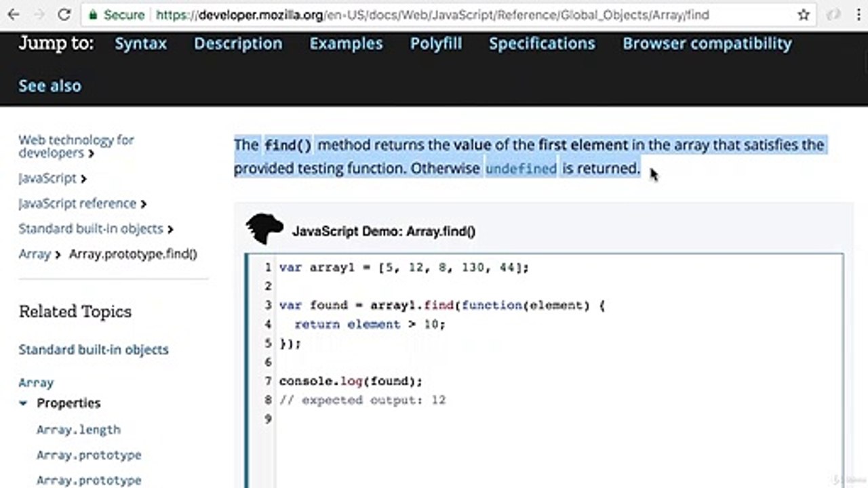Click the find() code term in summary

coord(288,145)
